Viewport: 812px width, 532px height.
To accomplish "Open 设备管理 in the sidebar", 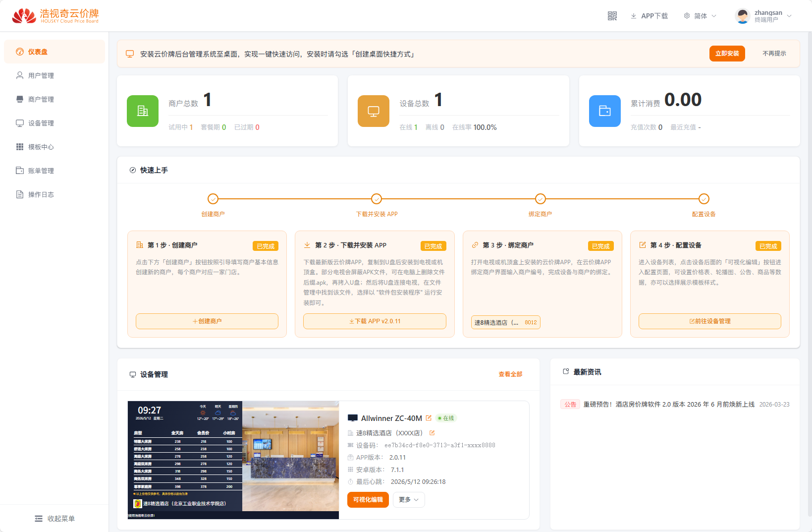I will coord(54,123).
